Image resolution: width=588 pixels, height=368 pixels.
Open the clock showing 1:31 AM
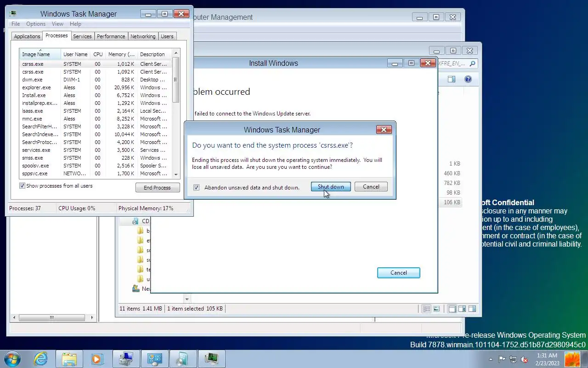547,359
